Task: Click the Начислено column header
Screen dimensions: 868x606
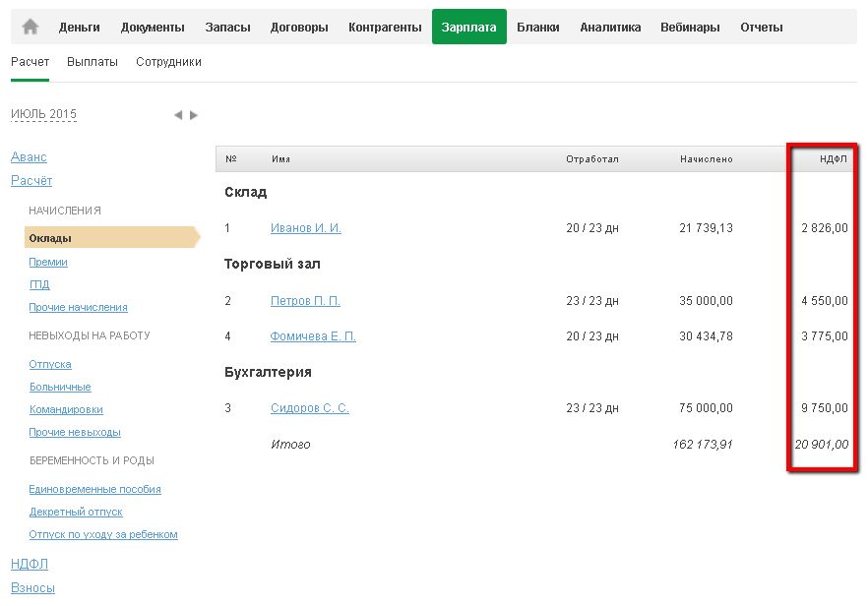Action: 706,159
